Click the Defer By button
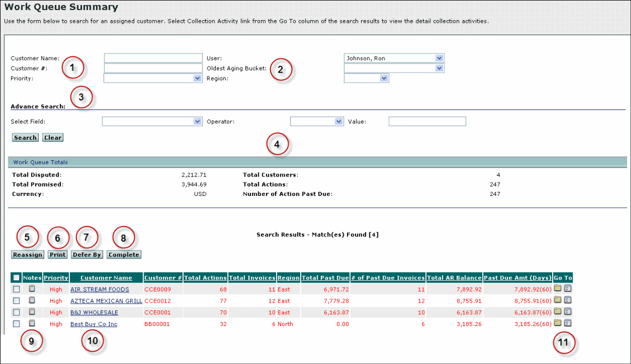 [x=87, y=255]
